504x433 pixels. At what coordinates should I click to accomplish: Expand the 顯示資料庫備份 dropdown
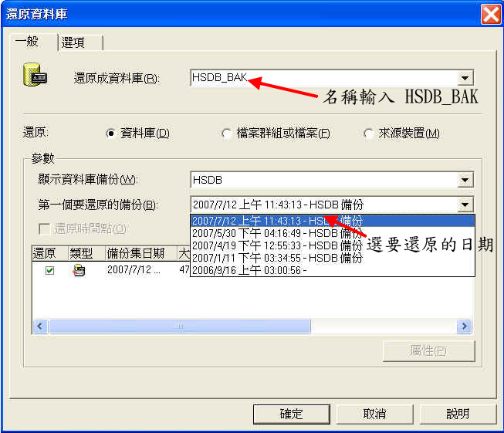[x=465, y=180]
